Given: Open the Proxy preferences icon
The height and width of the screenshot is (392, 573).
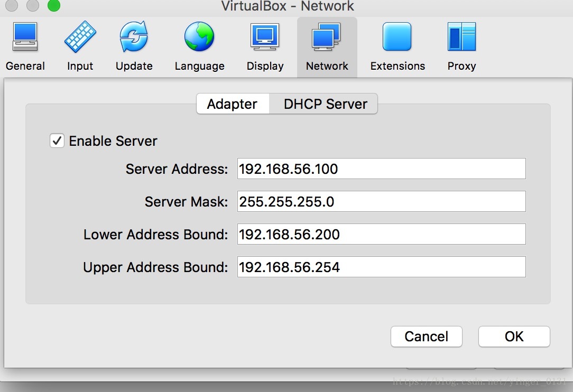Looking at the screenshot, I should click(462, 36).
